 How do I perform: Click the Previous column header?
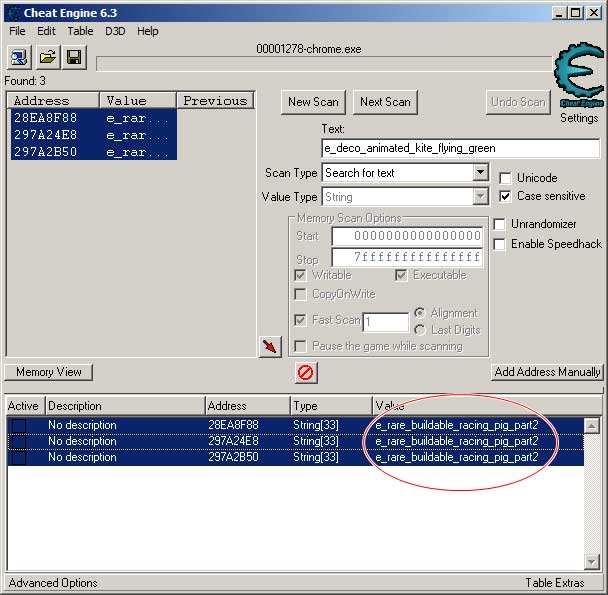click(216, 101)
